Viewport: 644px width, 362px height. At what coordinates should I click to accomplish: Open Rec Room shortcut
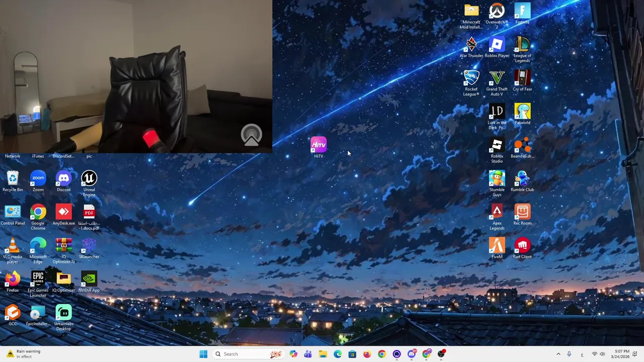(x=522, y=215)
